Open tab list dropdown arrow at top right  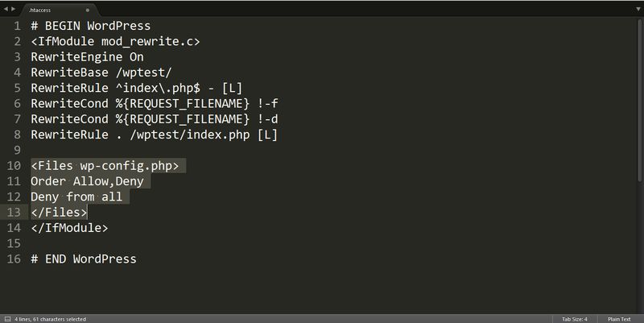point(638,9)
